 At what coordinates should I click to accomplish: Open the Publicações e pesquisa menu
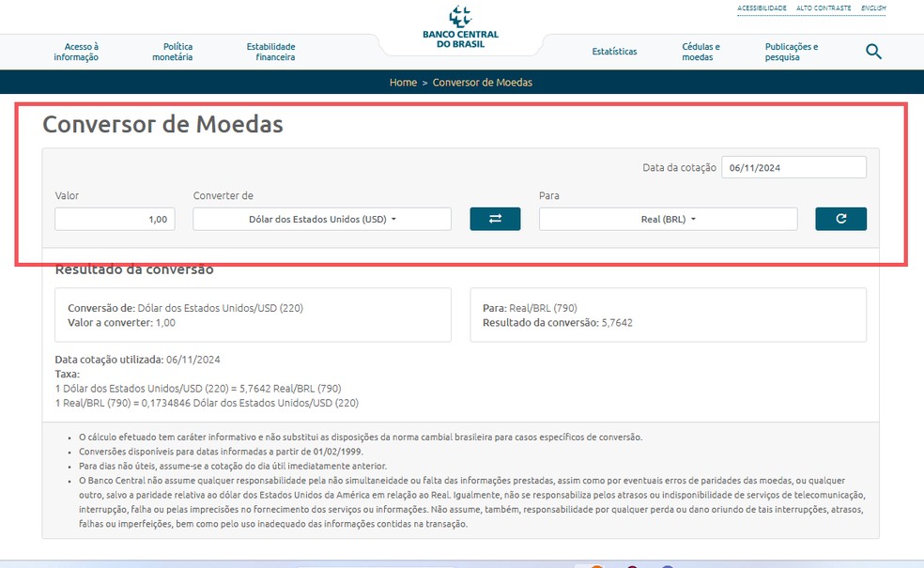pyautogui.click(x=792, y=52)
